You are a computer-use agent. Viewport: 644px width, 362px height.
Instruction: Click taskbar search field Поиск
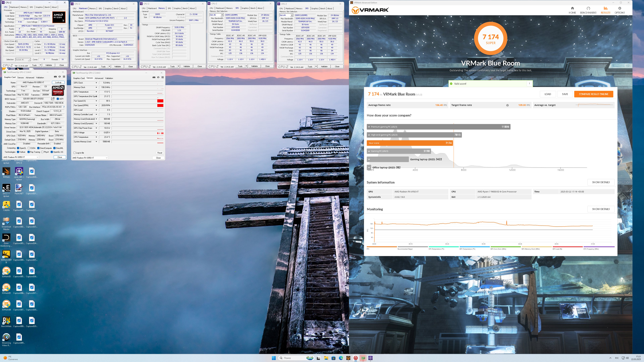tap(296, 358)
